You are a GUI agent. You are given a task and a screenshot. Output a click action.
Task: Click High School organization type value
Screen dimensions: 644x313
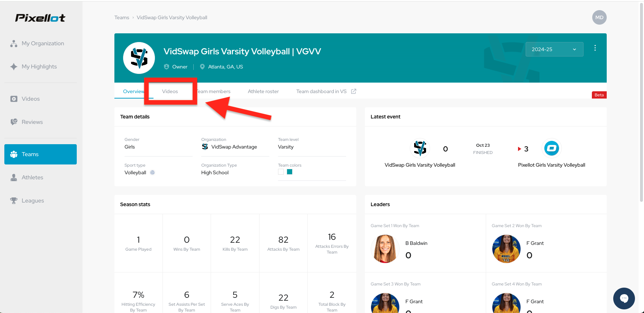tap(215, 172)
